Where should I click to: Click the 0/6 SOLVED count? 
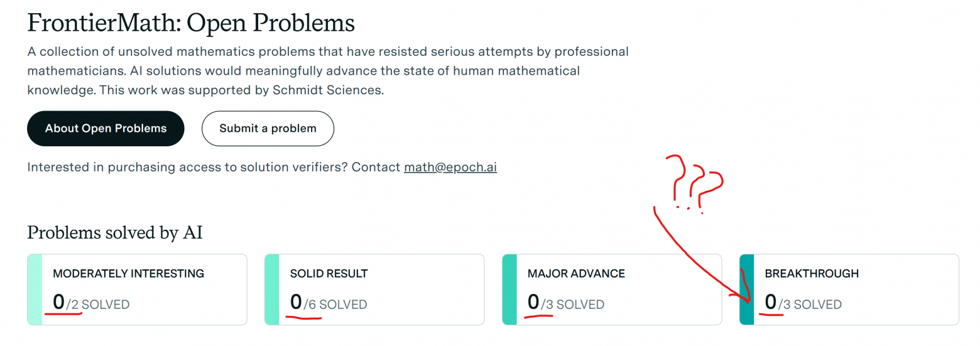(x=329, y=304)
